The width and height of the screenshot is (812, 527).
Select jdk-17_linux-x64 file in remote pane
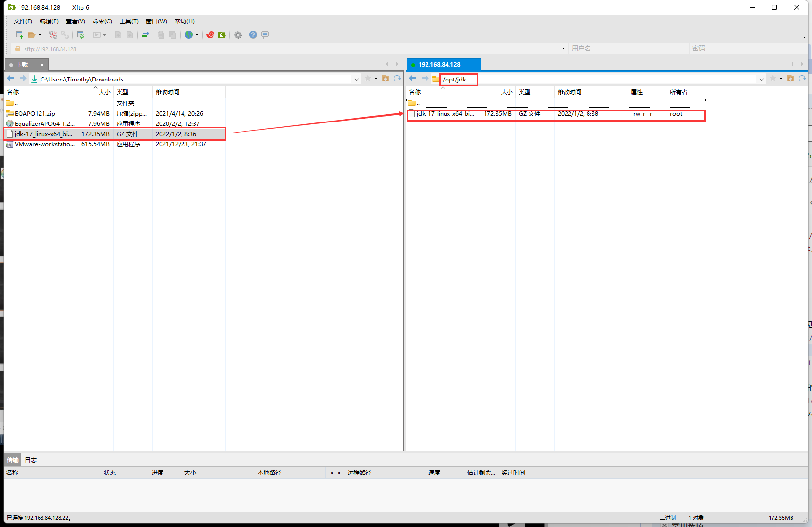click(556, 114)
